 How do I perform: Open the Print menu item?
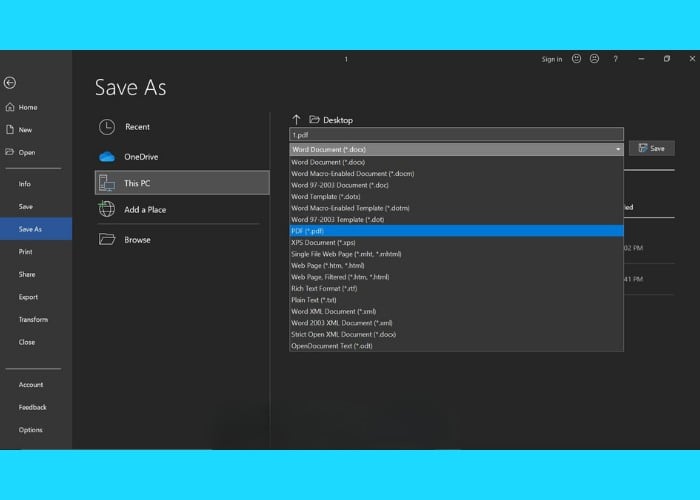(x=26, y=252)
